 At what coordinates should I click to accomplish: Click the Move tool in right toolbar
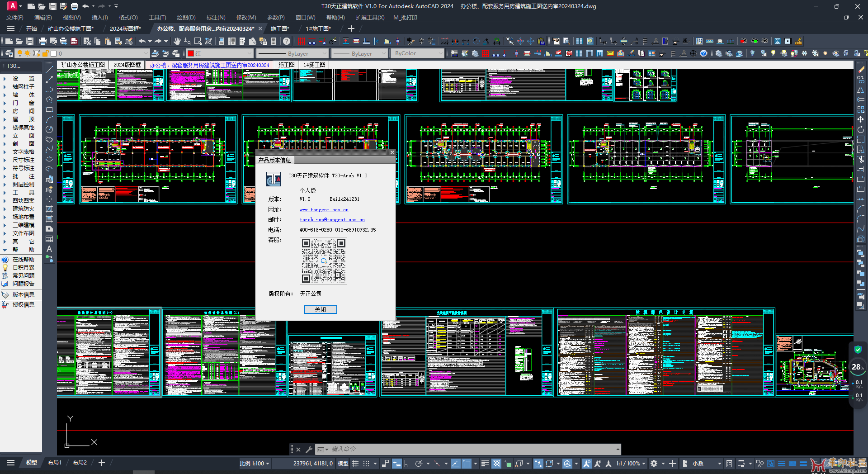click(x=860, y=119)
